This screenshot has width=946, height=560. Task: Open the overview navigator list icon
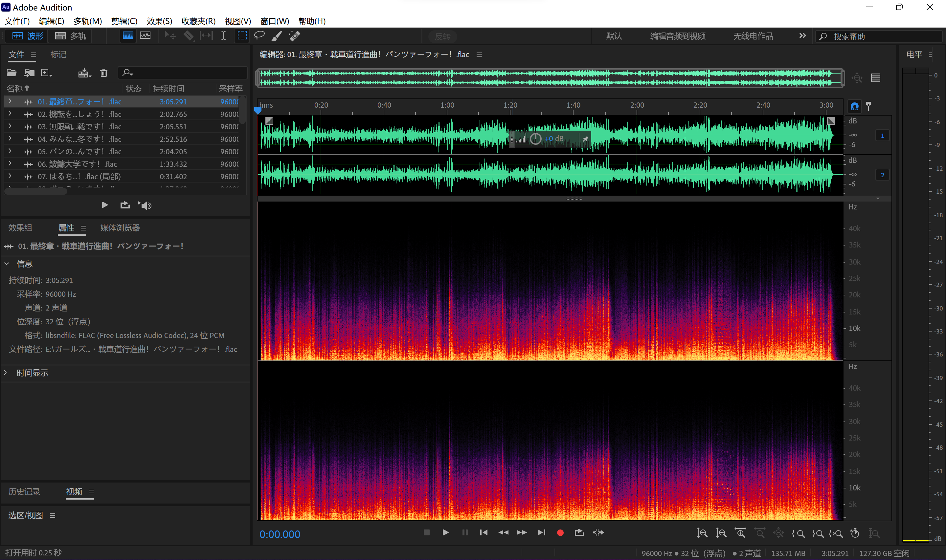876,78
